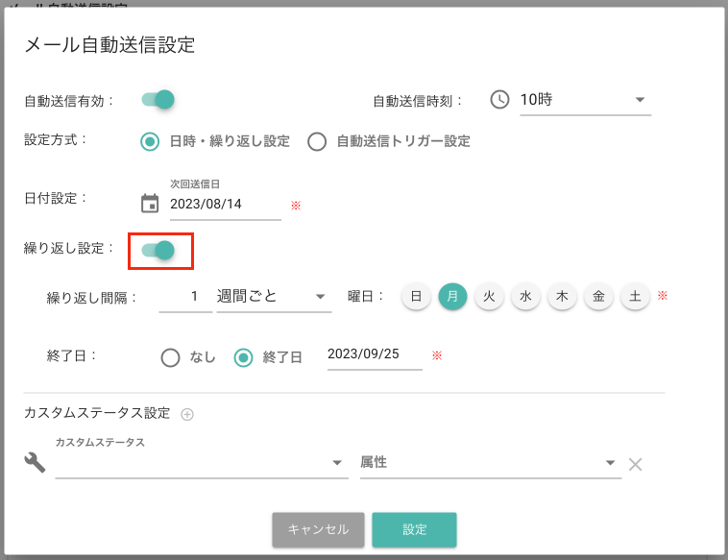Open the 週間ごと interval unit dropdown
The height and width of the screenshot is (560, 728).
tap(274, 297)
